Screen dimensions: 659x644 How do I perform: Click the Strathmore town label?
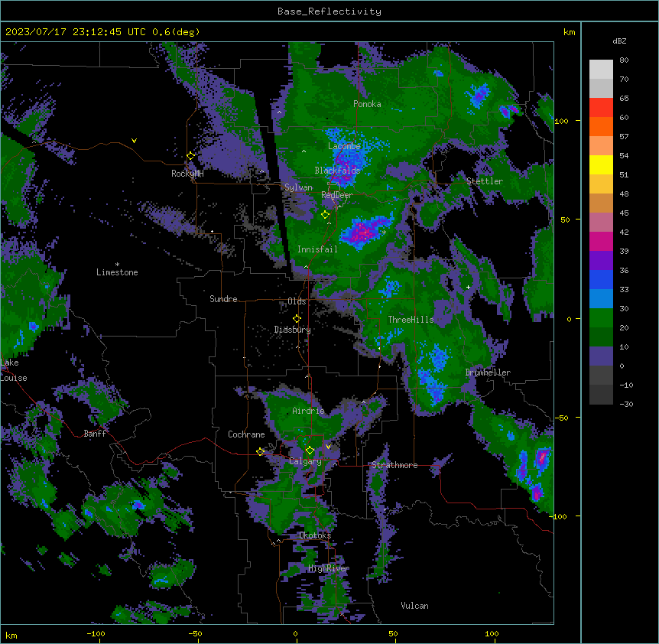(394, 465)
